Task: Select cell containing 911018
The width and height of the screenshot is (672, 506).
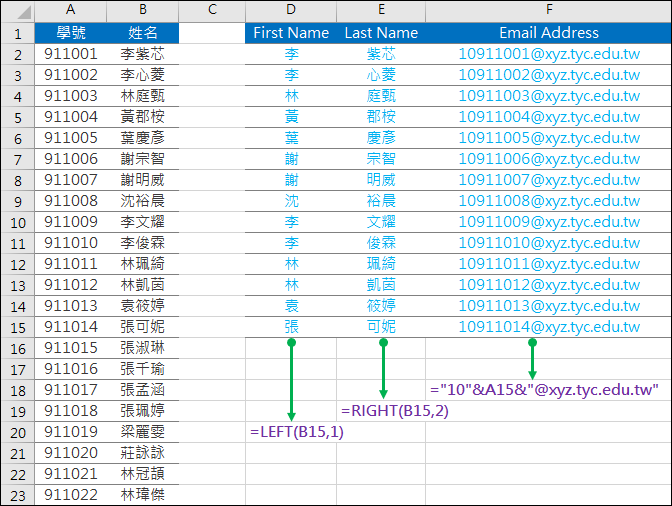Action: tap(70, 411)
